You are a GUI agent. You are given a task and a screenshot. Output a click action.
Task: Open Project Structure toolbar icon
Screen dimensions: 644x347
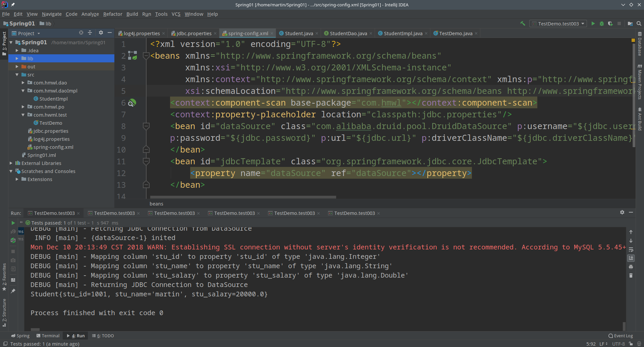pos(630,23)
